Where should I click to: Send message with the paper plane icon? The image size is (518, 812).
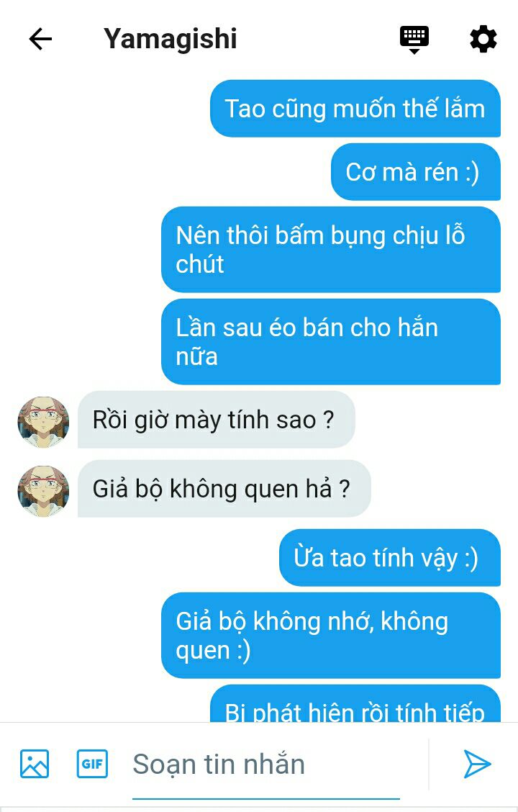click(477, 763)
